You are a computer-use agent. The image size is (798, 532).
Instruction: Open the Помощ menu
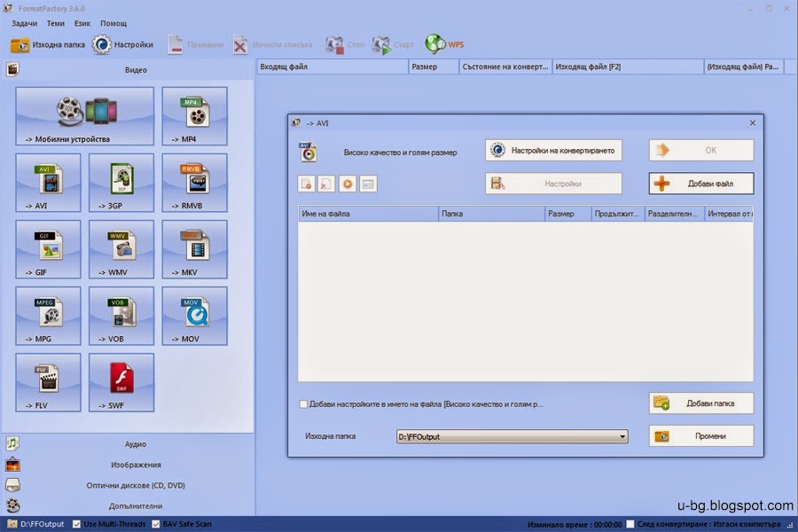113,23
